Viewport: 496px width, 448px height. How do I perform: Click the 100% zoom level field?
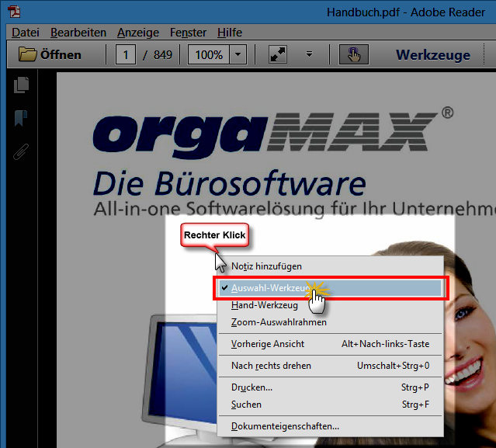pyautogui.click(x=209, y=54)
